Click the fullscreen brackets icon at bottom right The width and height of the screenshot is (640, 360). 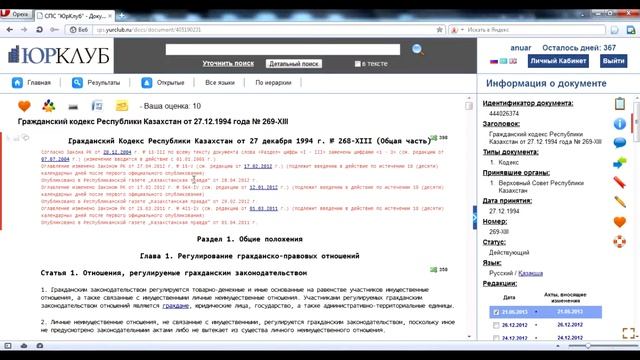[629, 333]
